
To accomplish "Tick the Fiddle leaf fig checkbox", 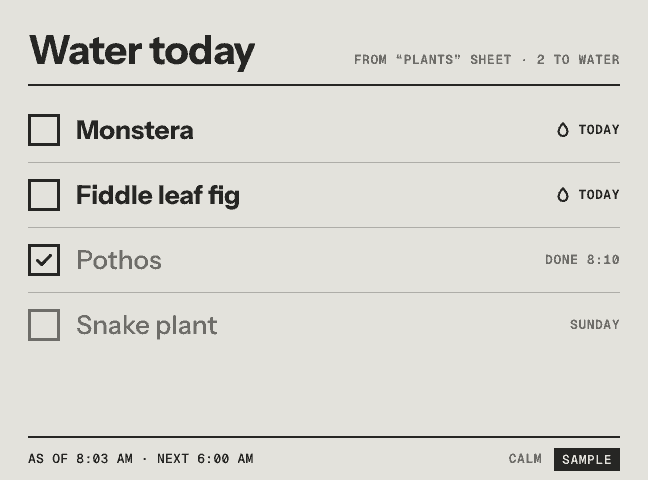I will tap(44, 195).
